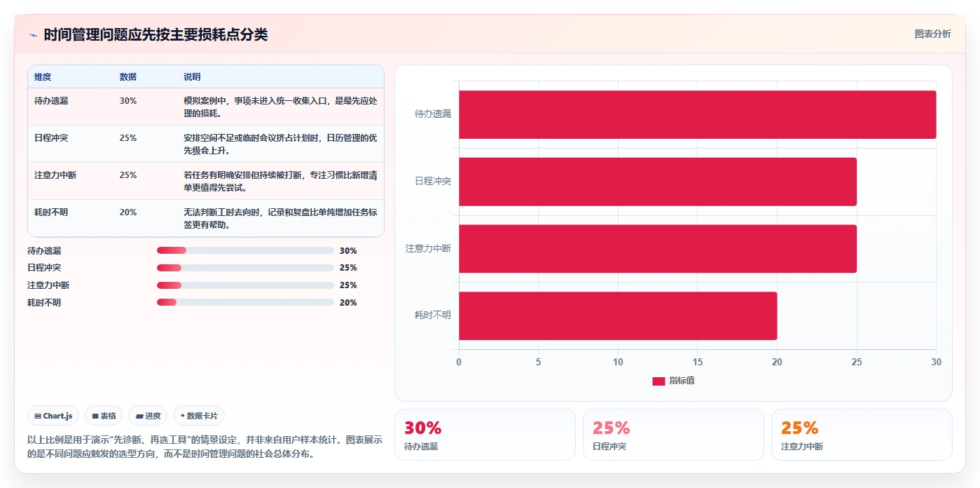Screen dimensions: 980x488
Task: Click the 待办遗漏 progress bar
Action: click(x=245, y=250)
